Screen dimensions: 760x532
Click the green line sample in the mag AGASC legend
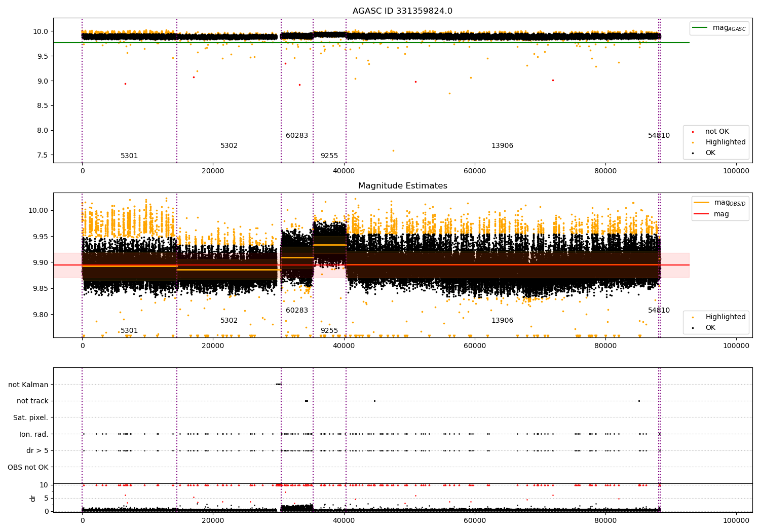point(700,28)
